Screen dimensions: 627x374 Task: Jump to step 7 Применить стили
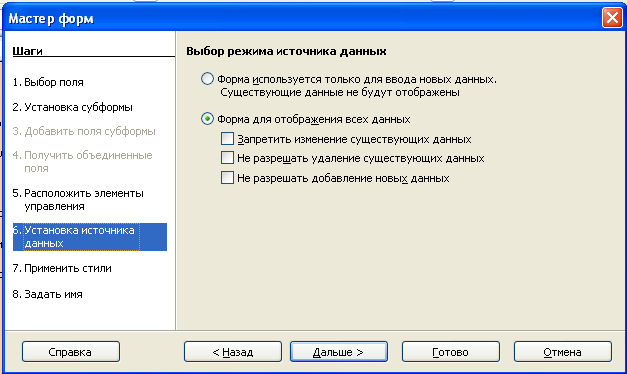point(62,268)
